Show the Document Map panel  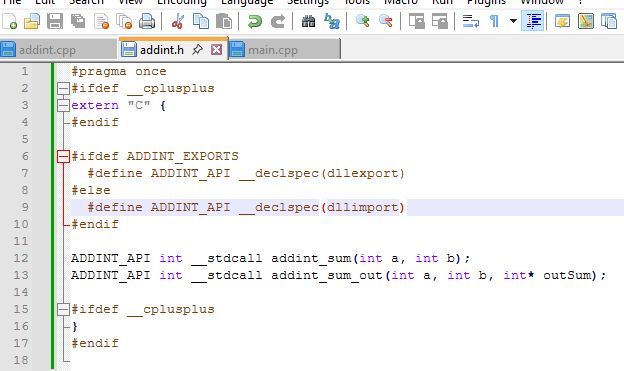(585, 21)
